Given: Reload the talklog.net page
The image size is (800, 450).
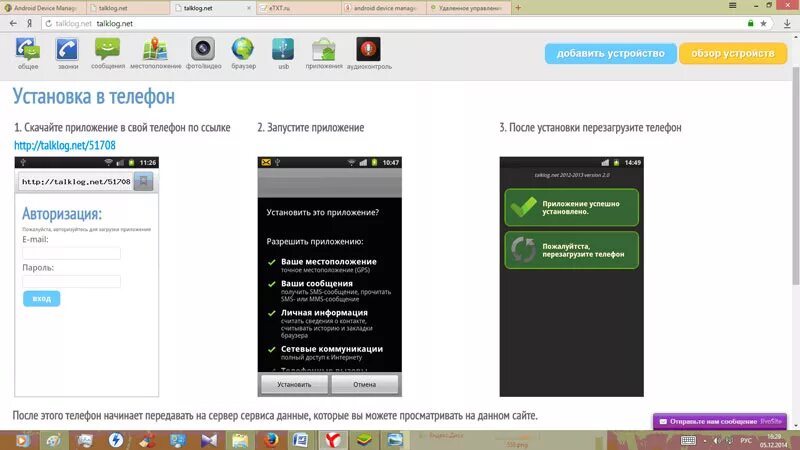Looking at the screenshot, I should (x=48, y=23).
